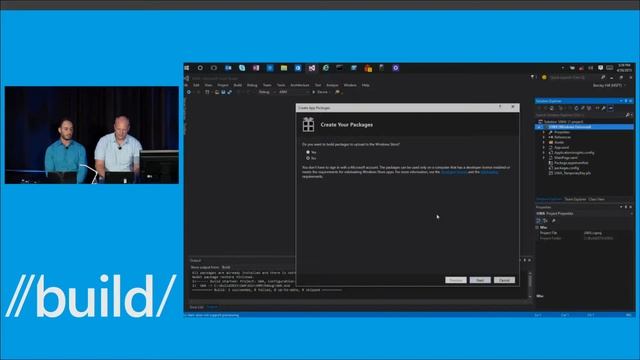Open Skype from the taskbar
Image resolution: width=640 pixels, height=360 pixels.
tap(242, 68)
